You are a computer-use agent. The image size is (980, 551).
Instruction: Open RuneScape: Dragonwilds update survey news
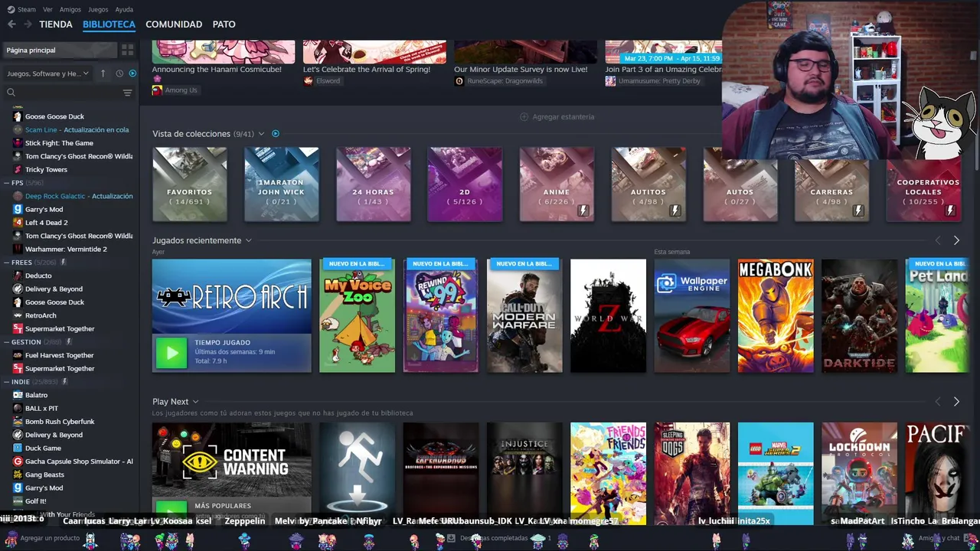pyautogui.click(x=525, y=61)
